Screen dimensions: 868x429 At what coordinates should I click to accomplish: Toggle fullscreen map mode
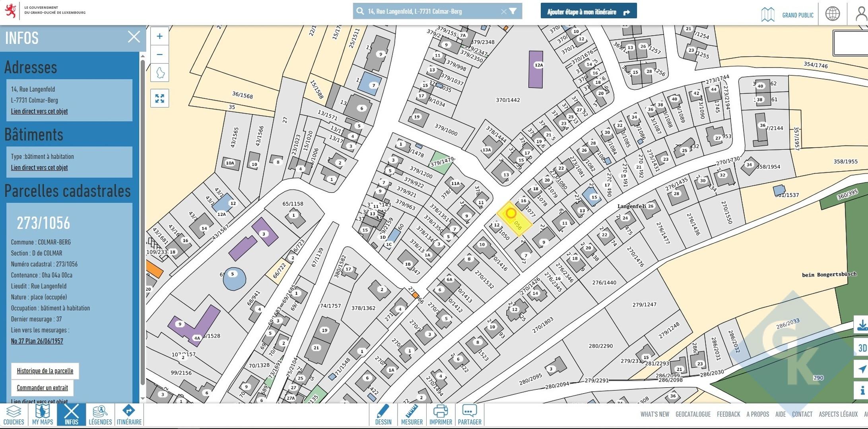point(160,98)
